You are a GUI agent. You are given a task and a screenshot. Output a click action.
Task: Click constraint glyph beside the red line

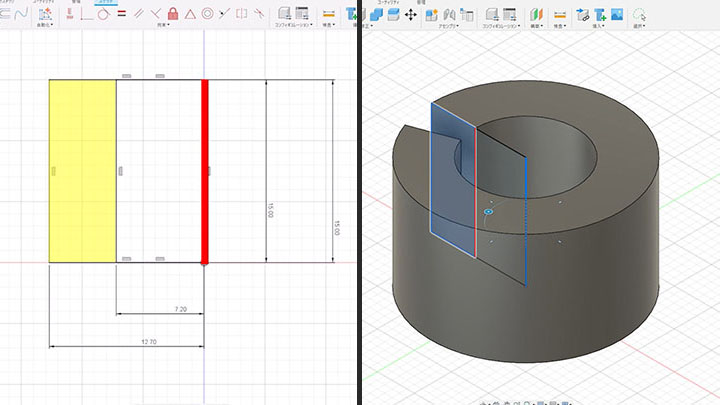point(209,171)
